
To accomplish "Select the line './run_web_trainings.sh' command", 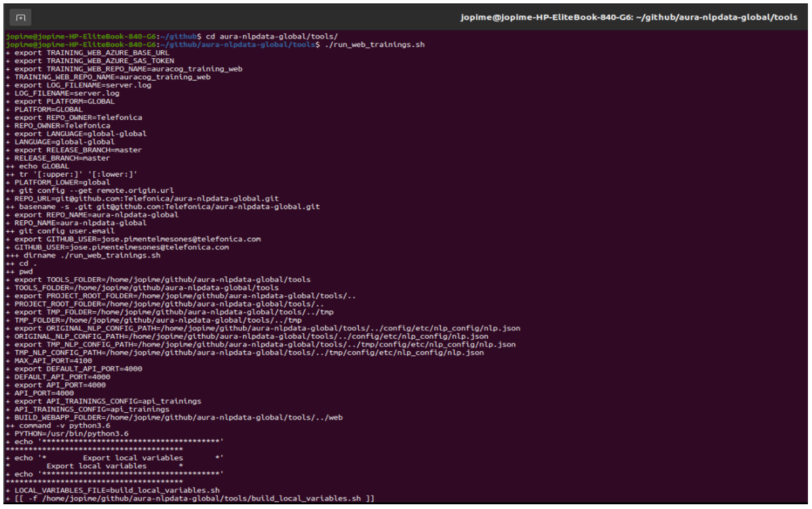I will coord(374,45).
